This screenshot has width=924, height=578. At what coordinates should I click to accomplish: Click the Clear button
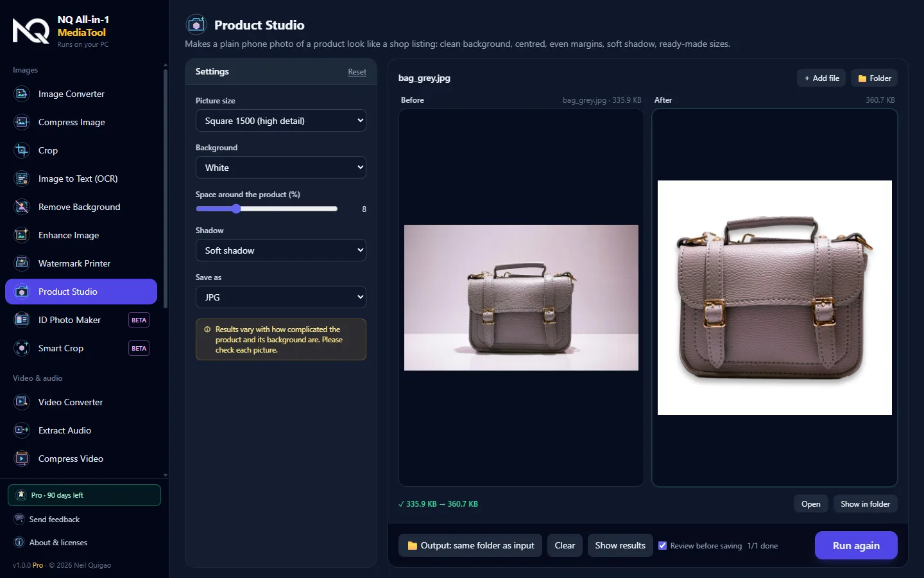pyautogui.click(x=565, y=545)
